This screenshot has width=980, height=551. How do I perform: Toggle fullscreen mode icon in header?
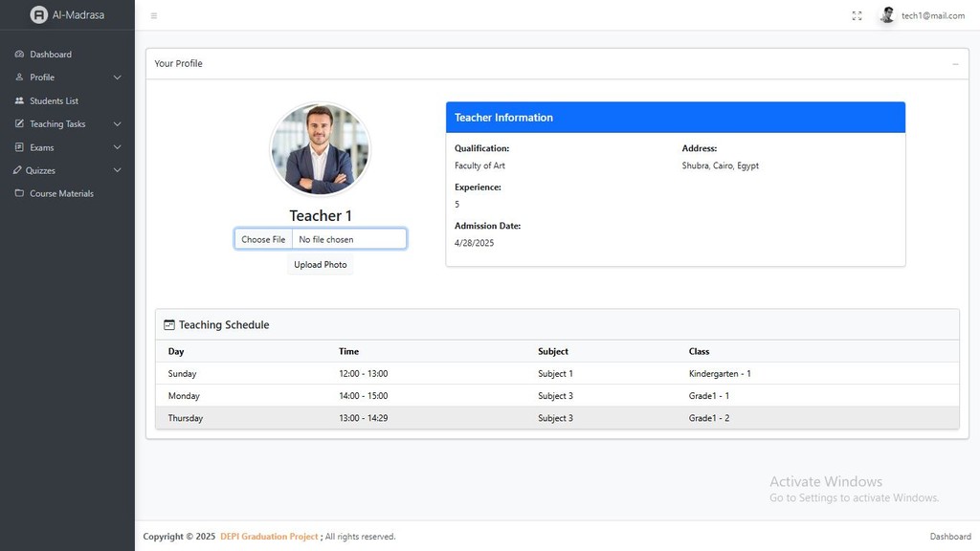[x=857, y=15]
